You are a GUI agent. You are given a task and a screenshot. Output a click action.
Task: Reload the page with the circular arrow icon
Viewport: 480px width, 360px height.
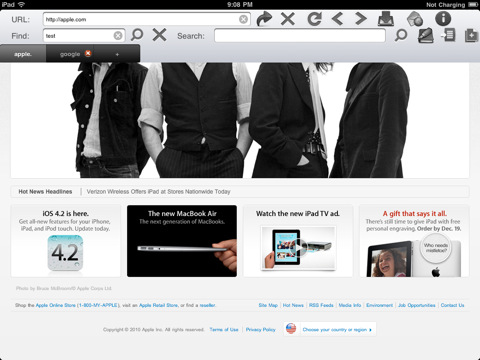pyautogui.click(x=314, y=19)
